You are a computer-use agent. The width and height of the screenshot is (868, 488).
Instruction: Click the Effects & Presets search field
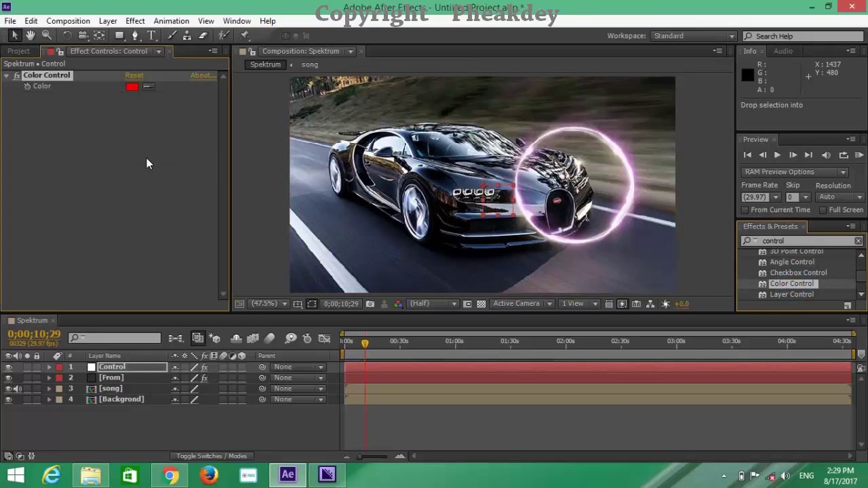[x=802, y=241]
